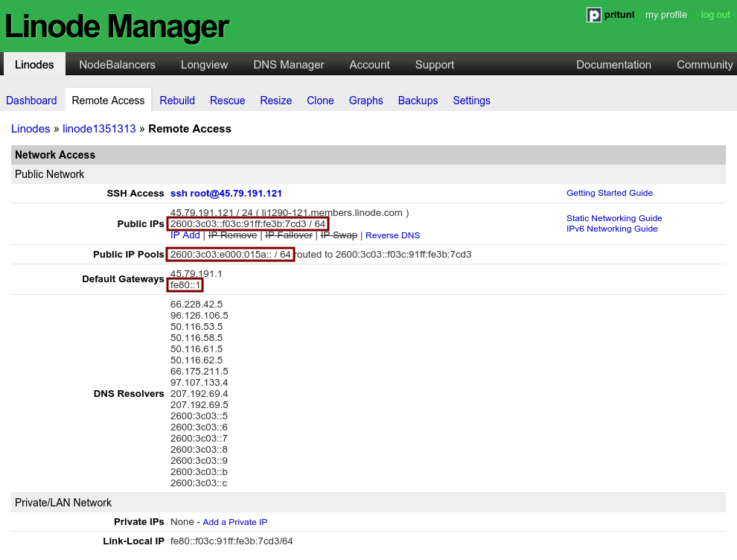Image resolution: width=737 pixels, height=560 pixels.
Task: Click the DNS resolver 66.228.42.5
Action: point(197,305)
